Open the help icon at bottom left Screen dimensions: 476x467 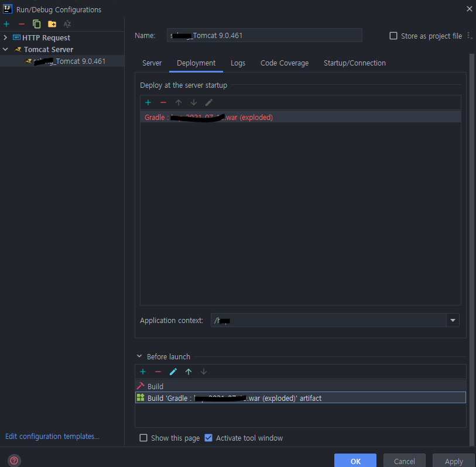point(13,460)
